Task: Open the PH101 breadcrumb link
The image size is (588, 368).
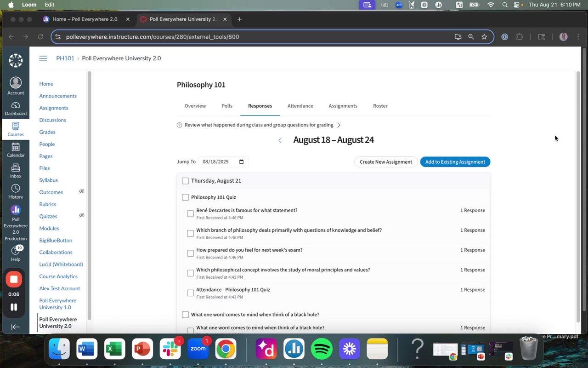Action: pos(65,58)
